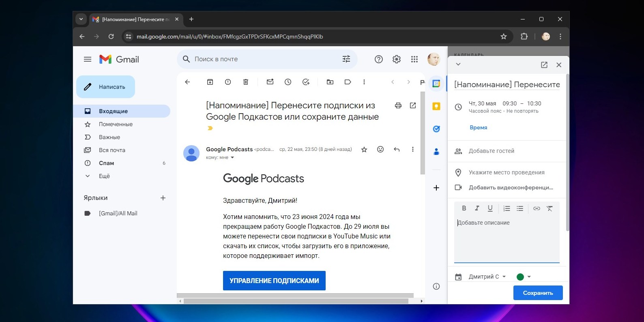The width and height of the screenshot is (644, 322).
Task: Open more actions menu in email toolbar
Action: point(364,82)
